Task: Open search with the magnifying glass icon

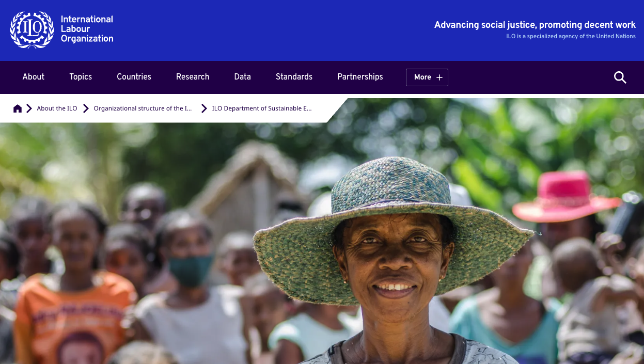Action: coord(620,77)
